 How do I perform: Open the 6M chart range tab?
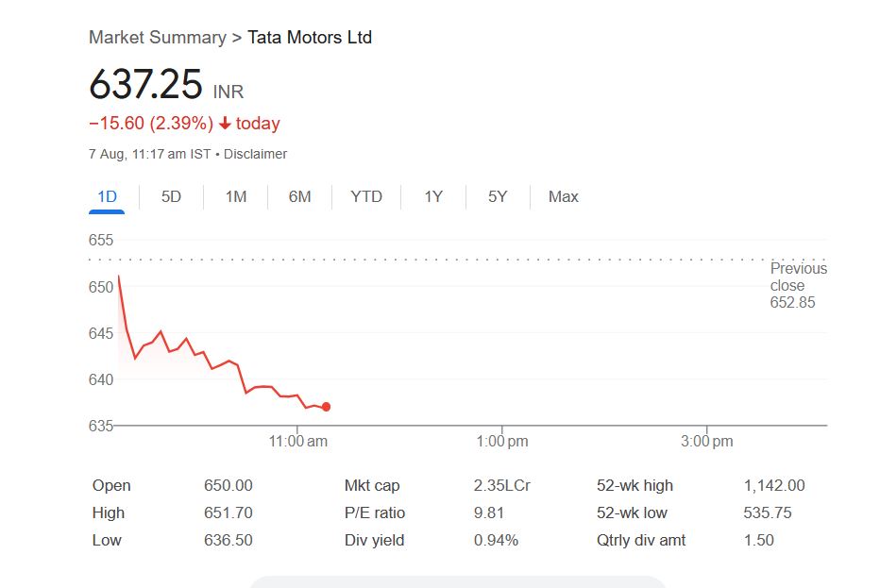299,196
